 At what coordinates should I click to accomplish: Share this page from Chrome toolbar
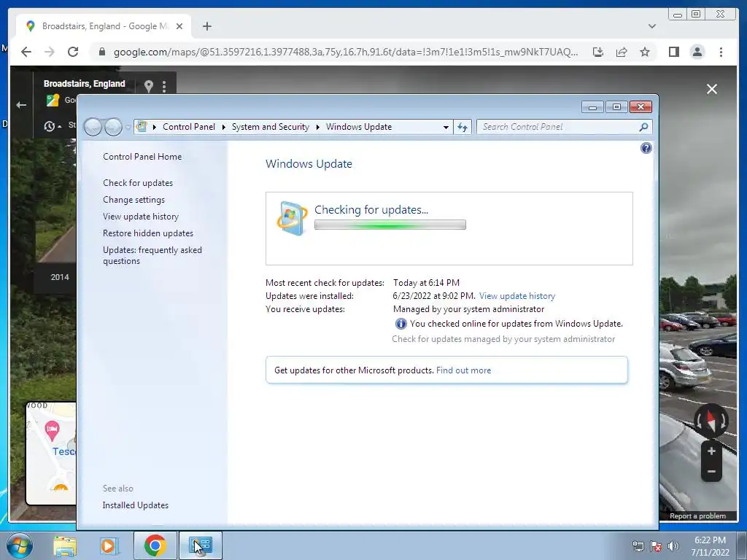pyautogui.click(x=622, y=52)
